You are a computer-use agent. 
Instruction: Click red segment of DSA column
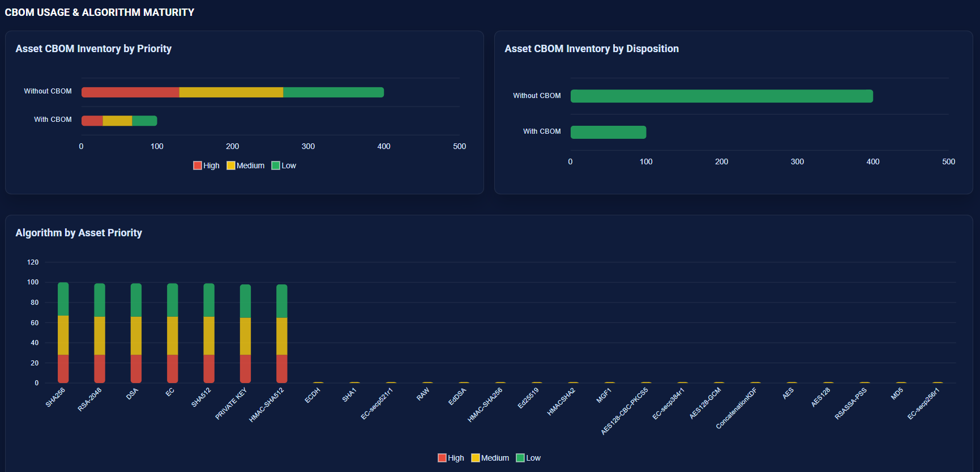tap(136, 369)
